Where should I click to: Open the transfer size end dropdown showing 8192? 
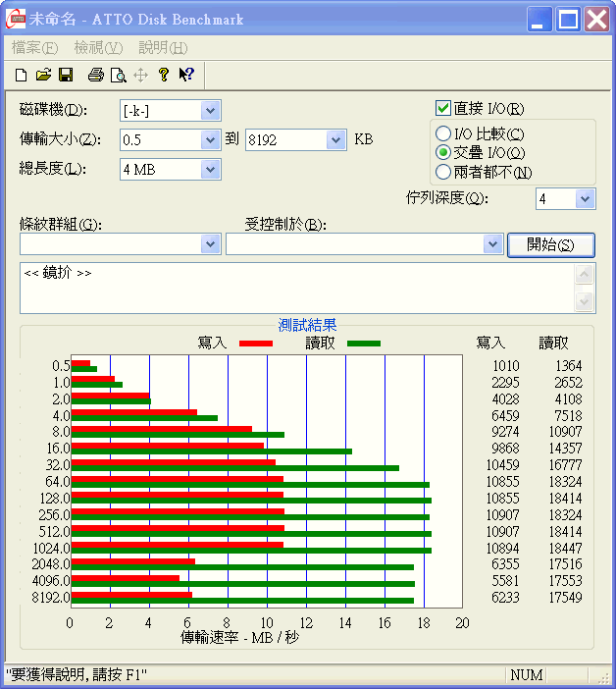click(x=335, y=140)
